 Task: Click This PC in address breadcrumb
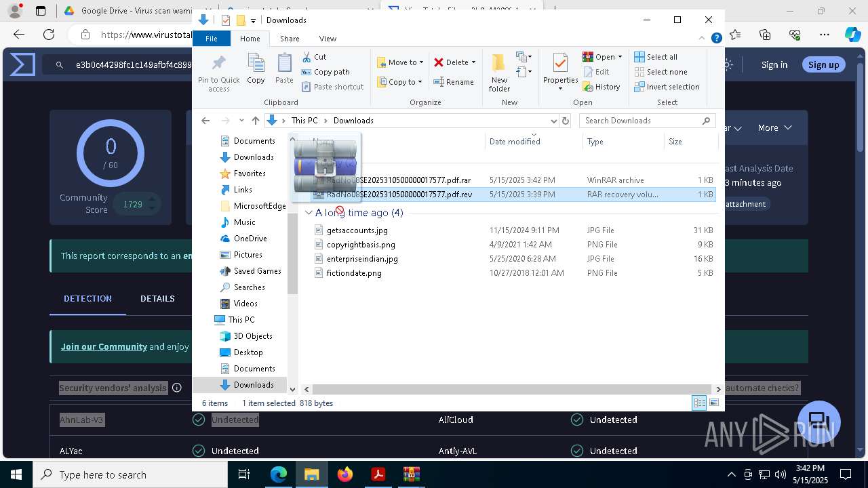click(304, 121)
